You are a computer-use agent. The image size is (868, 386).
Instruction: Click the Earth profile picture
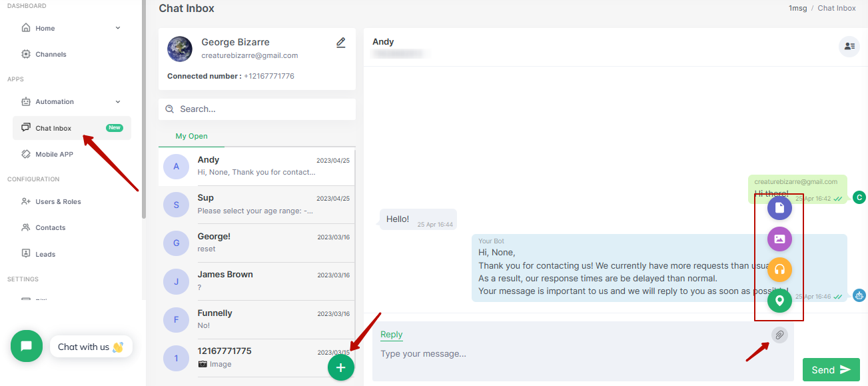[180, 49]
